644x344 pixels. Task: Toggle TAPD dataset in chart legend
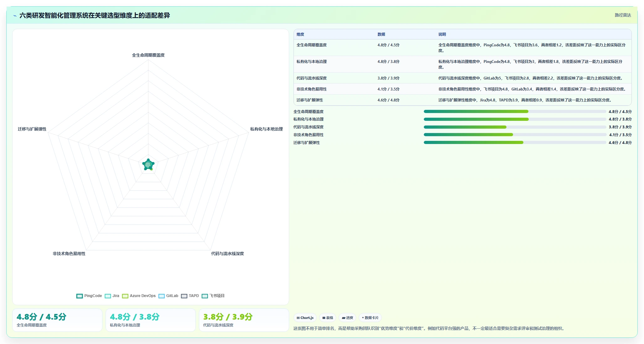coord(190,296)
